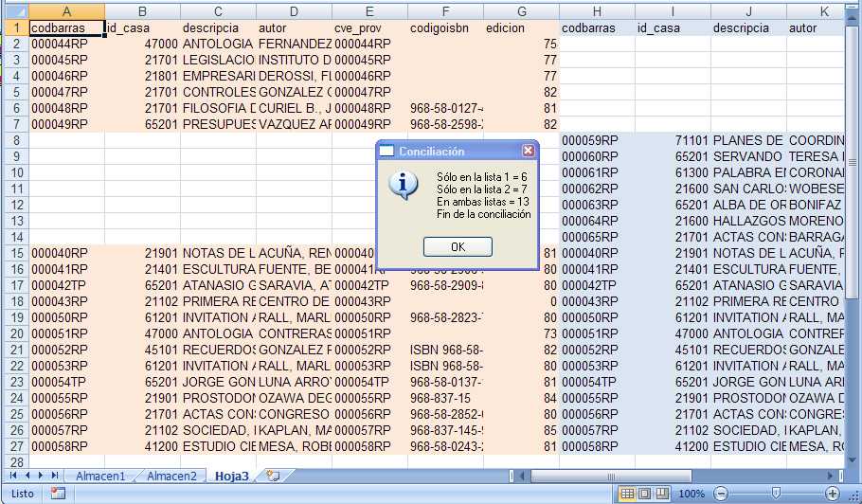The image size is (862, 504).
Task: Close the Conciliación dialog with X
Action: [x=528, y=151]
